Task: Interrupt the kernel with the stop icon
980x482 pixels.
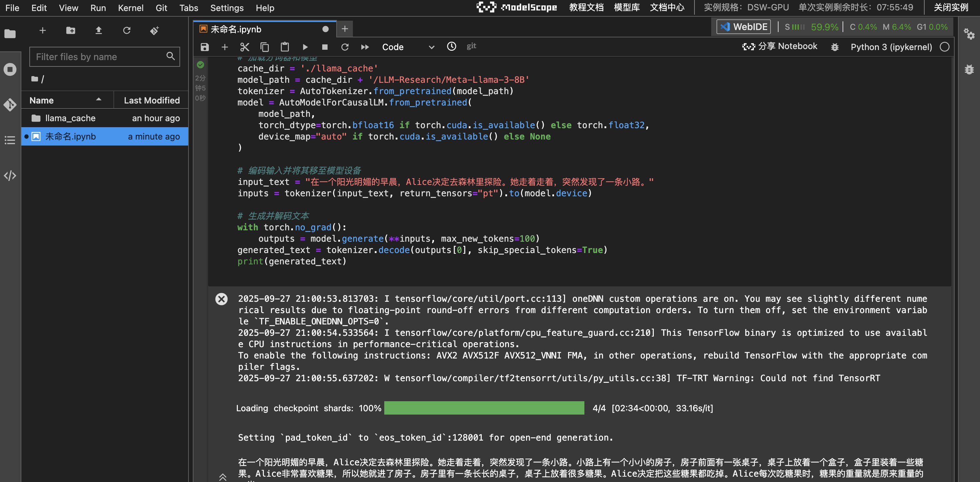Action: click(325, 47)
